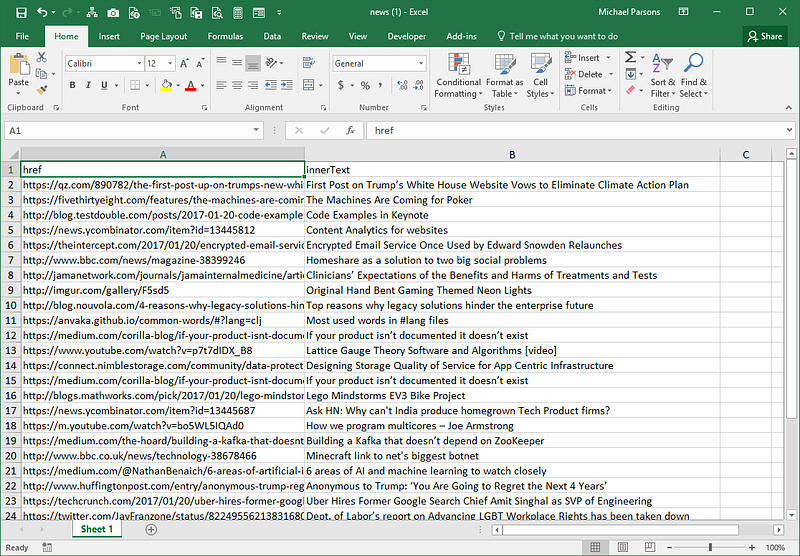Viewport: 800px width, 556px height.
Task: Click the Insert Function fx icon
Action: (x=350, y=130)
